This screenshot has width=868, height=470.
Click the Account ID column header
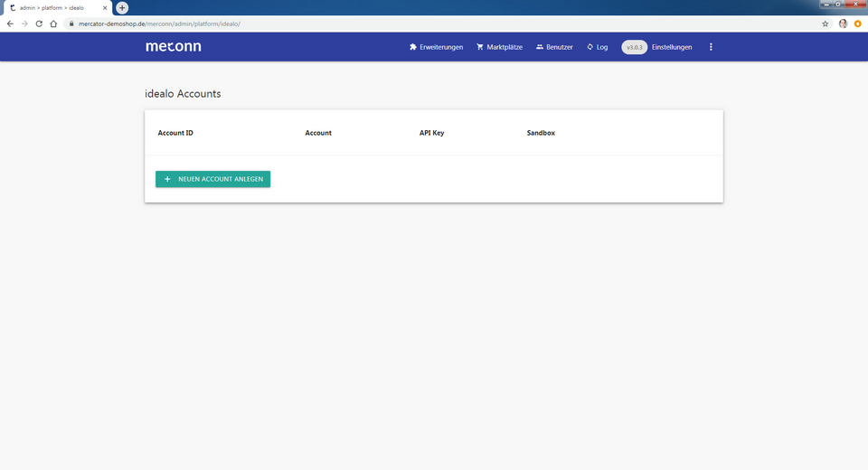point(175,133)
